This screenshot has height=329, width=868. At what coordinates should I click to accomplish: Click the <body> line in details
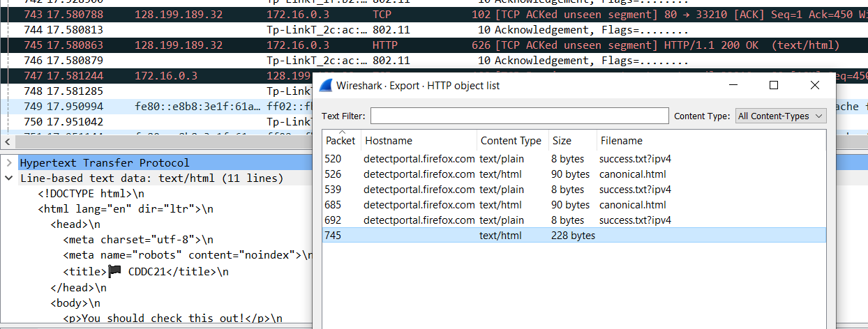[x=75, y=303]
